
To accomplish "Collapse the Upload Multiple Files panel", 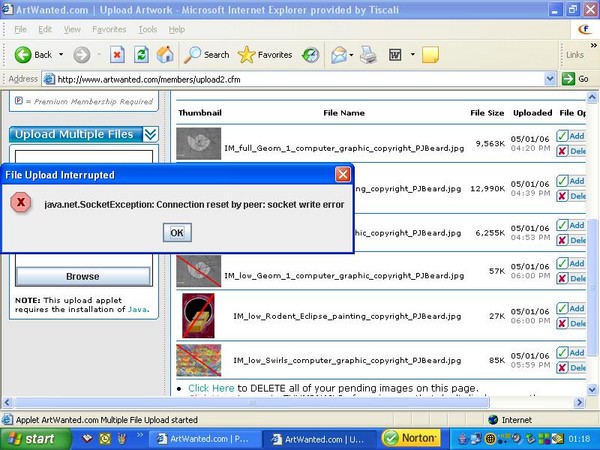I will click(150, 134).
